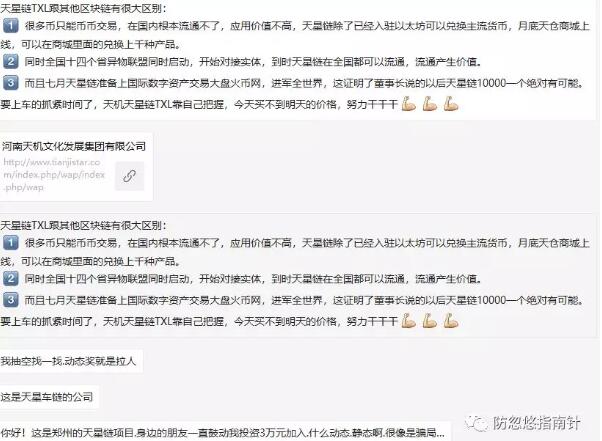Click number 3 emoji in message below link card
602x441 pixels.
coord(10,299)
